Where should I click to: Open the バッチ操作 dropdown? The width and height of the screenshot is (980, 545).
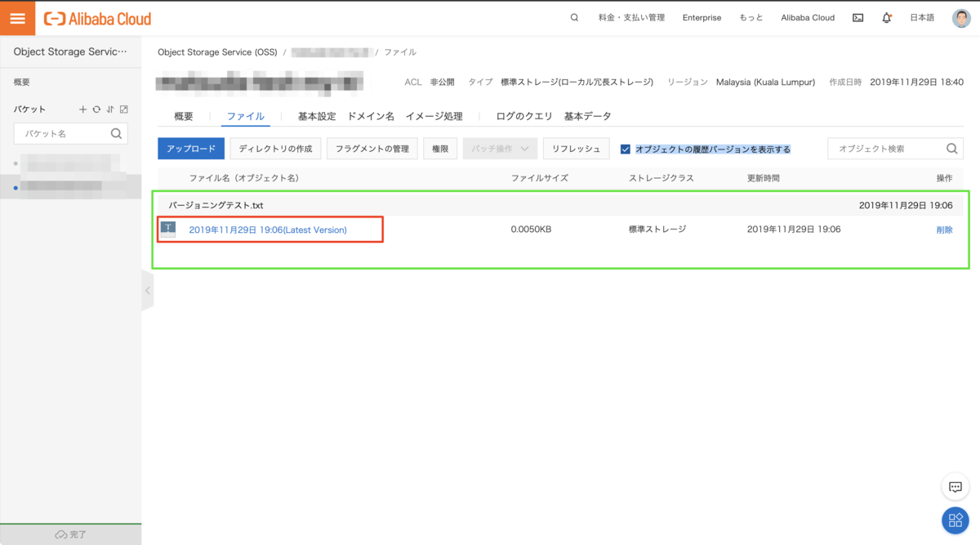[x=500, y=149]
